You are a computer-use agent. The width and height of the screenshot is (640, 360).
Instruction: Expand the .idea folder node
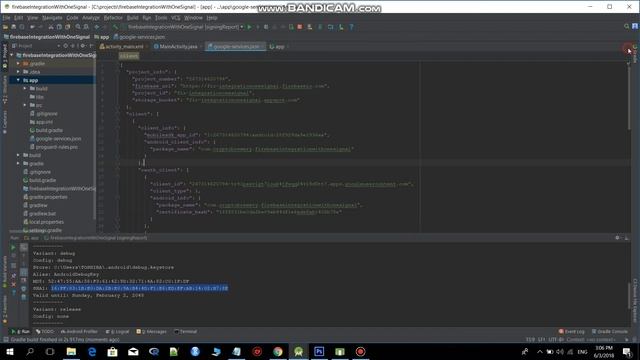(x=18, y=72)
